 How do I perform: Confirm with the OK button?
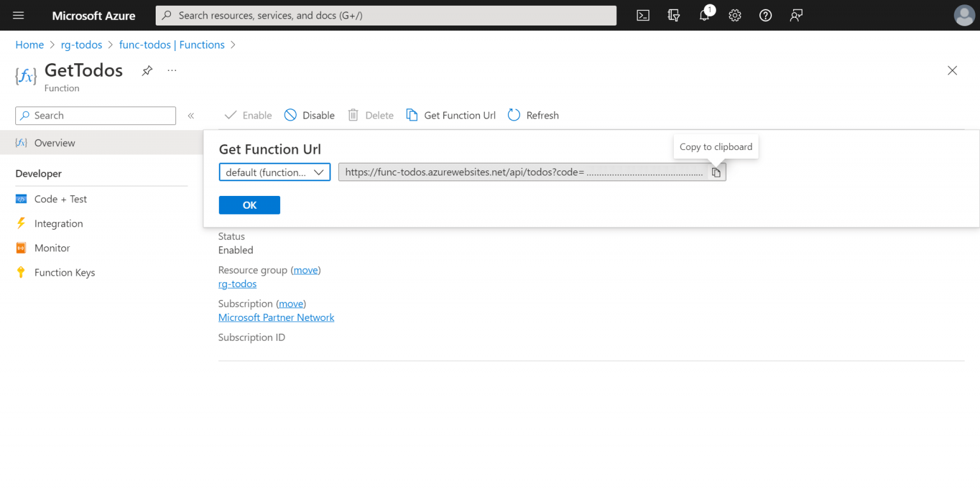249,205
